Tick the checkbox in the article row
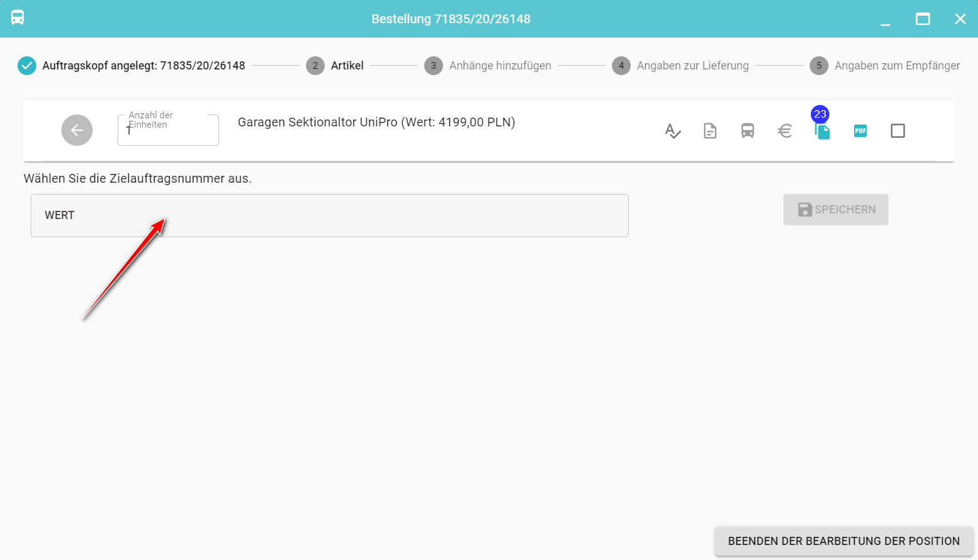Screen dimensions: 978x560 pyautogui.click(x=898, y=131)
